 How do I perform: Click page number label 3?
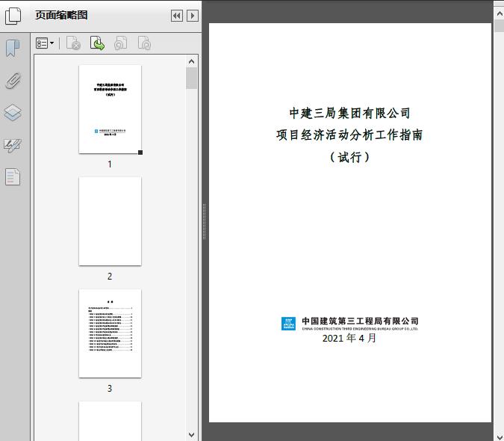(x=110, y=389)
